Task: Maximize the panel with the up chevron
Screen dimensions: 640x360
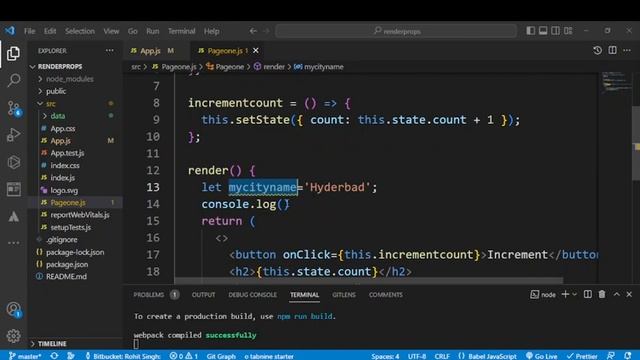Action: pos(617,294)
